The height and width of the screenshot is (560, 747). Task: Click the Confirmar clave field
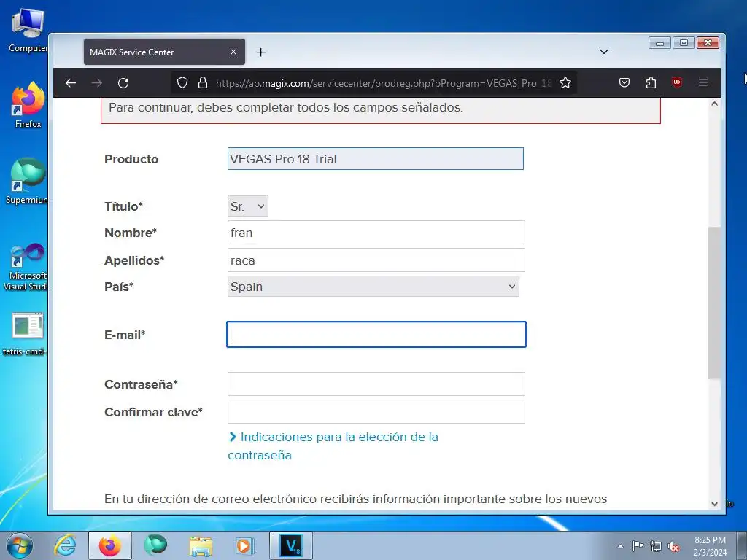[376, 412]
